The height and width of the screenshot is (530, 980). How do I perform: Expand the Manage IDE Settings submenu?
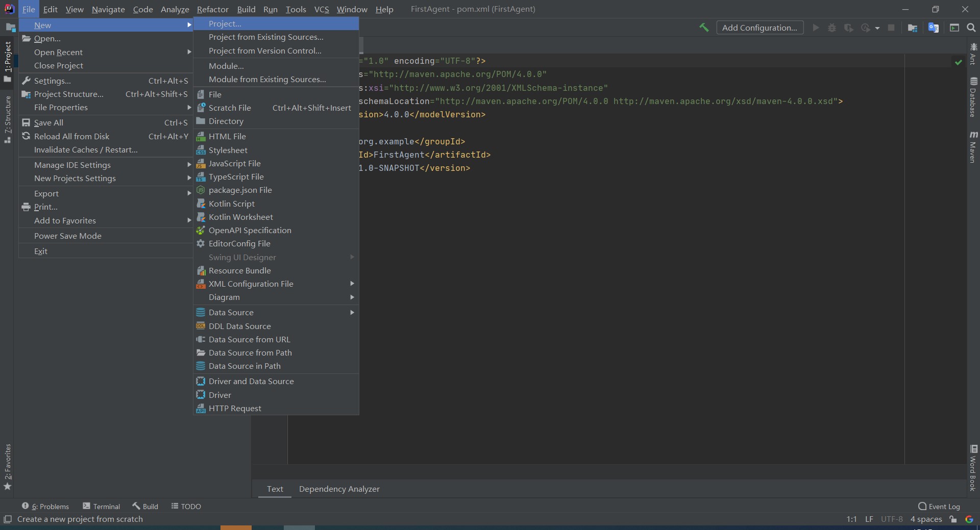click(106, 165)
